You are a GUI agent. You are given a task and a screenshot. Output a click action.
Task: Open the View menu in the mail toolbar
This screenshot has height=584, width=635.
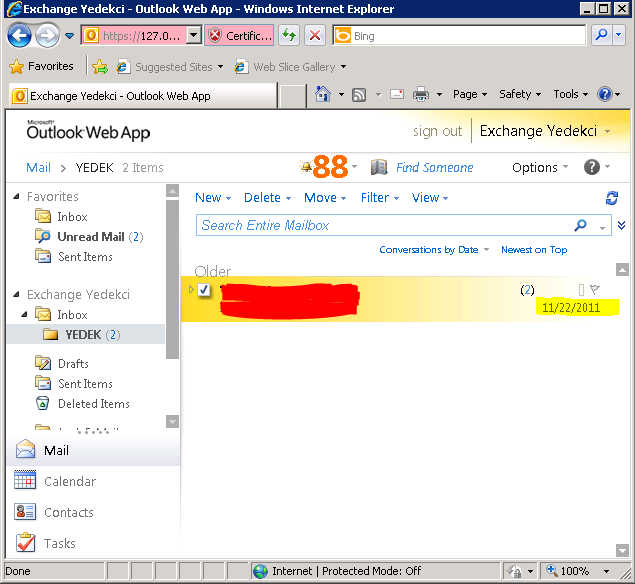coord(430,198)
